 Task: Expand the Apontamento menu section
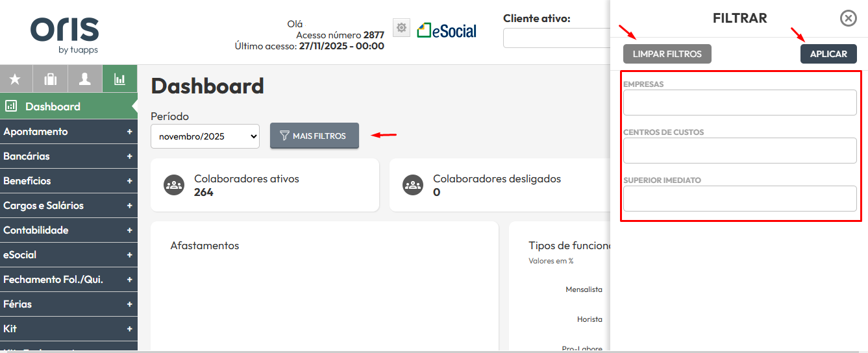(68, 132)
